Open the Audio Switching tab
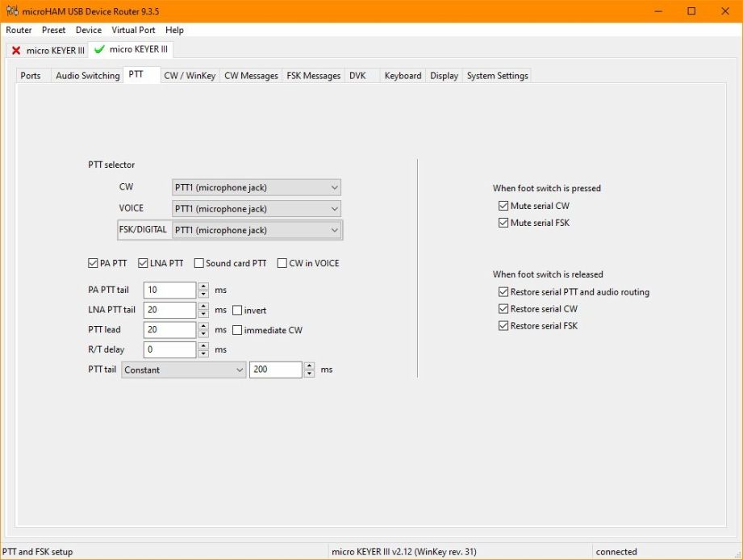Viewport: 743px width, 560px height. point(87,76)
